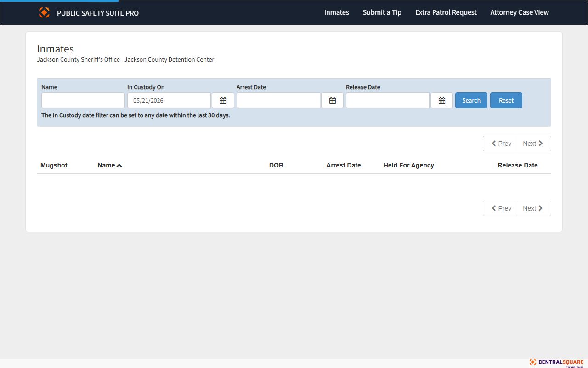Click the top Next pagination button
This screenshot has height=368, width=588.
534,144
